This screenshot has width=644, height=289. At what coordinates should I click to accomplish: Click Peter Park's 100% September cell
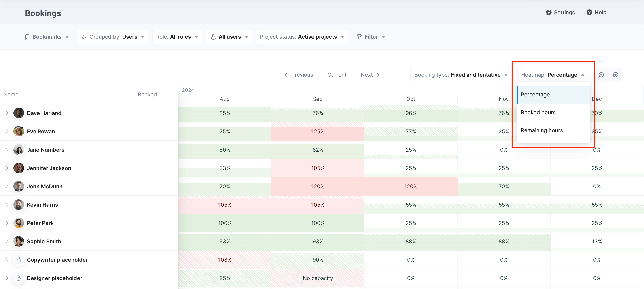click(x=318, y=223)
